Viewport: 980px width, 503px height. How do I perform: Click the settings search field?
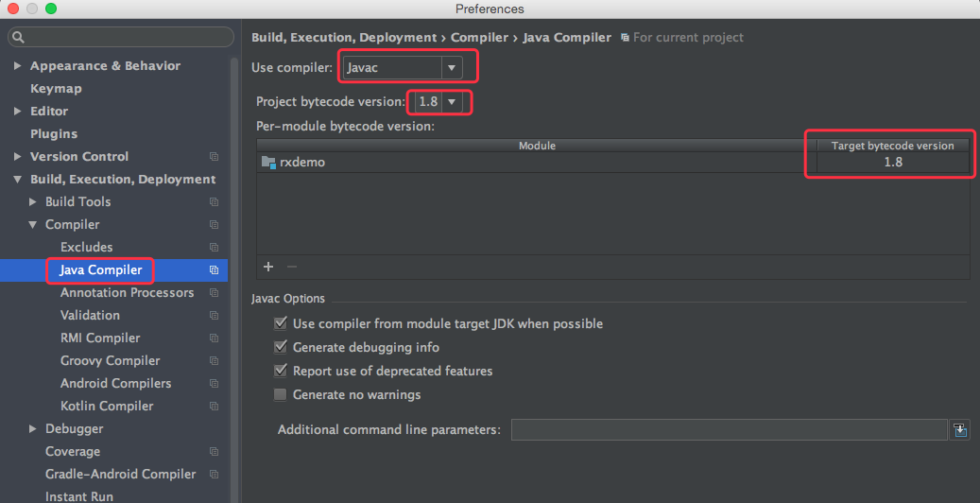click(x=121, y=37)
